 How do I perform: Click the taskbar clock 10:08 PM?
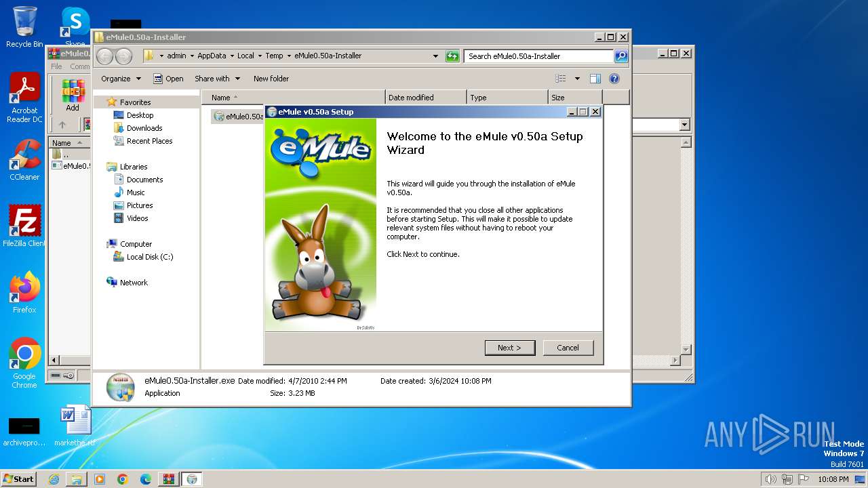pyautogui.click(x=833, y=479)
